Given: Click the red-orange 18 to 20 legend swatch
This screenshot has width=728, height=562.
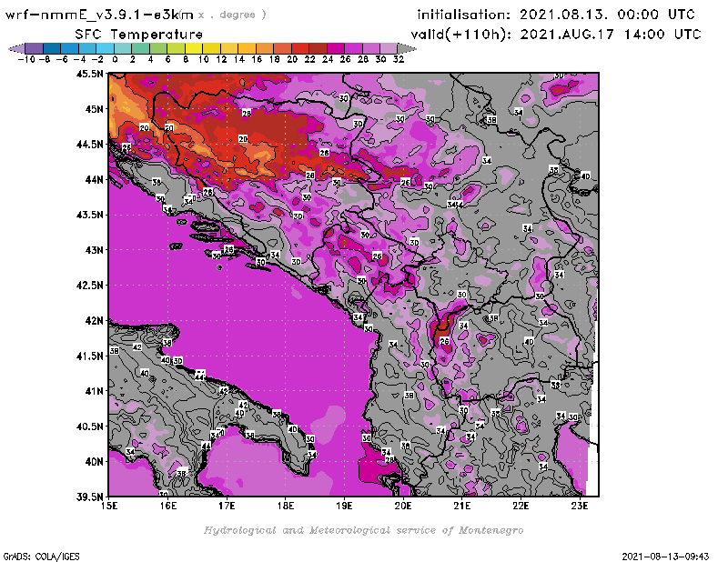Looking at the screenshot, I should [282, 48].
